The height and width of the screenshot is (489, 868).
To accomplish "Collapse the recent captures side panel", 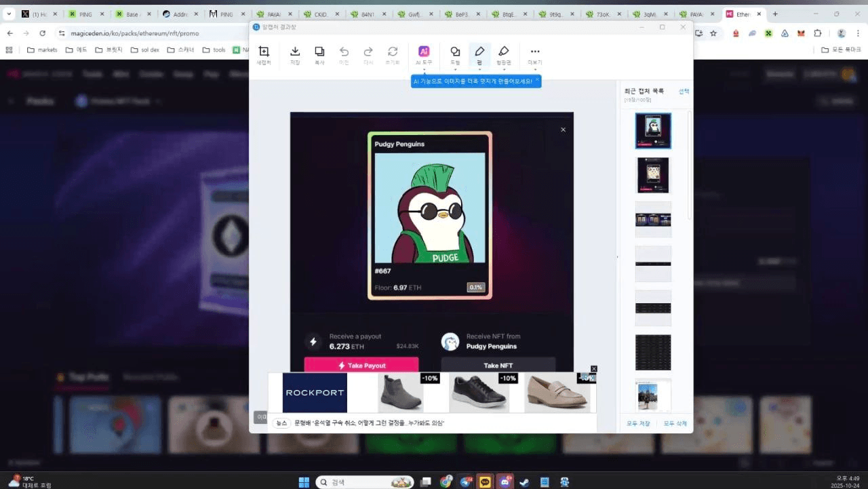I will coord(617,256).
